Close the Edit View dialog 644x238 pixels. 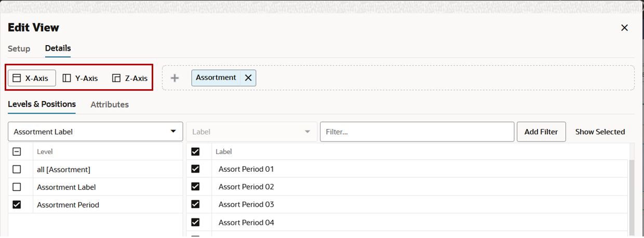pos(625,27)
